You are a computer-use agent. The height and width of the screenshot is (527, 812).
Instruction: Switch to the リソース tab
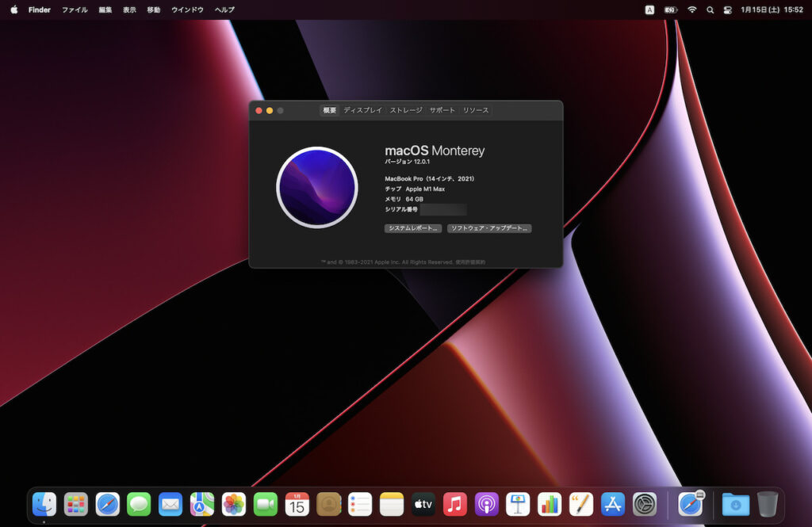(476, 110)
